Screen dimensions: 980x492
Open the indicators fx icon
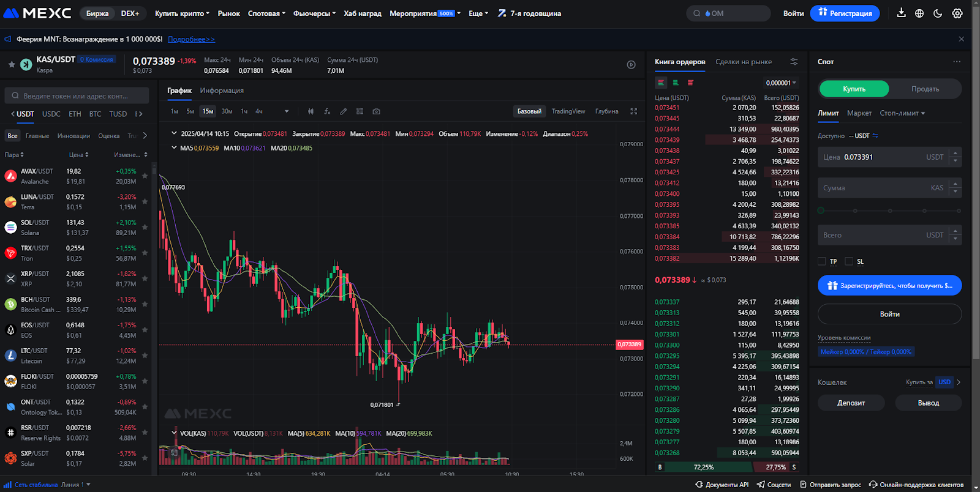(327, 111)
